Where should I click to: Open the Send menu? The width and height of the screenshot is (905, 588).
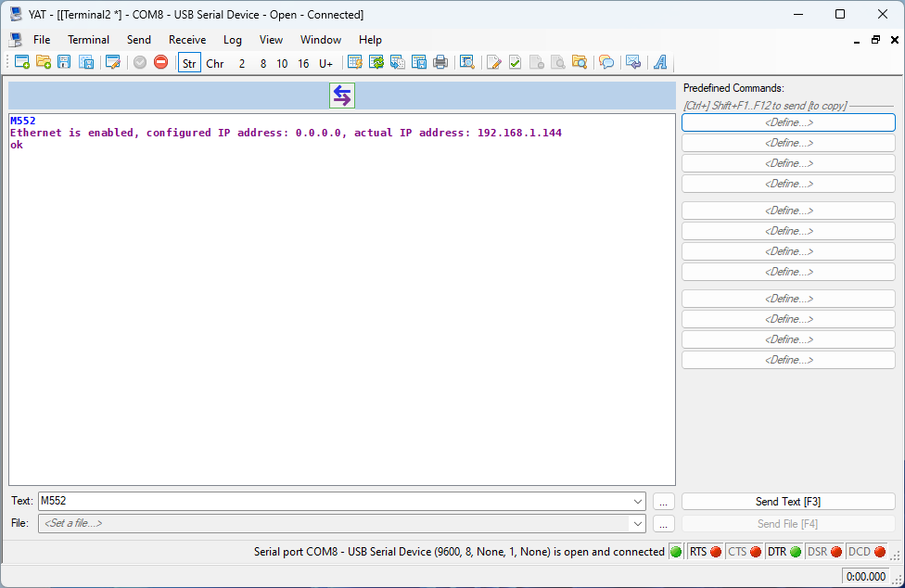138,40
